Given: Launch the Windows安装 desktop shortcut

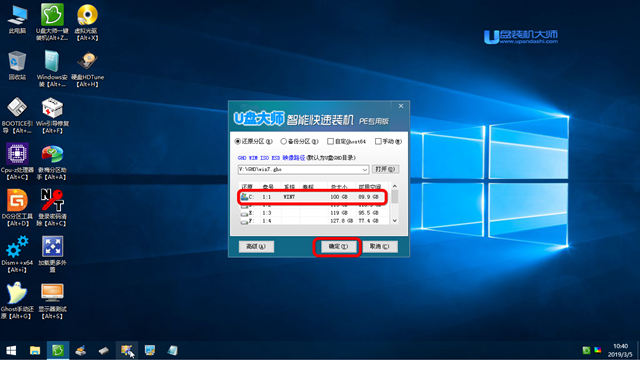Looking at the screenshot, I should 52,69.
